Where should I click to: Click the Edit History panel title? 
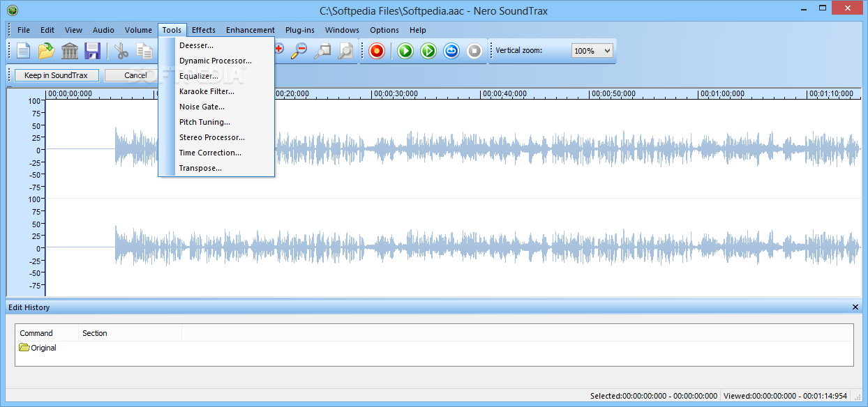pos(29,307)
